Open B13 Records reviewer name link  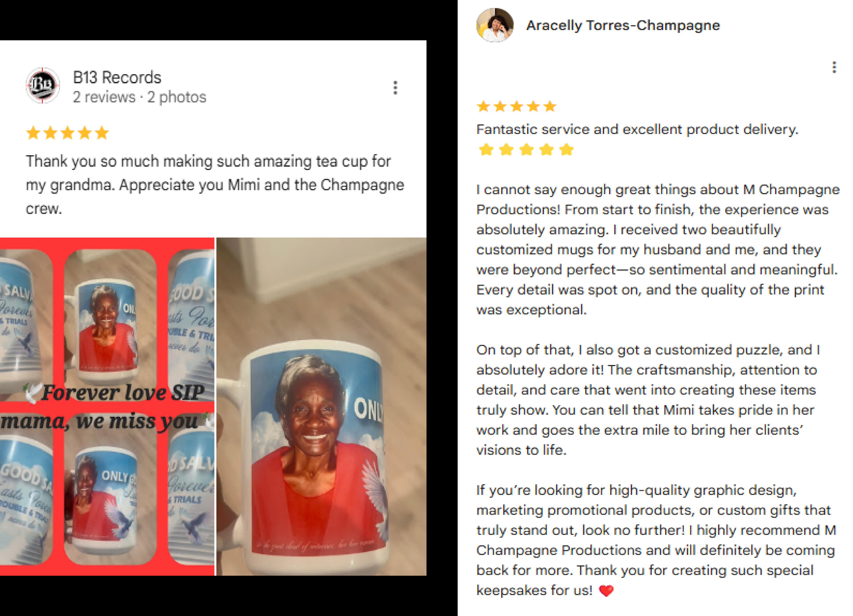pyautogui.click(x=117, y=78)
